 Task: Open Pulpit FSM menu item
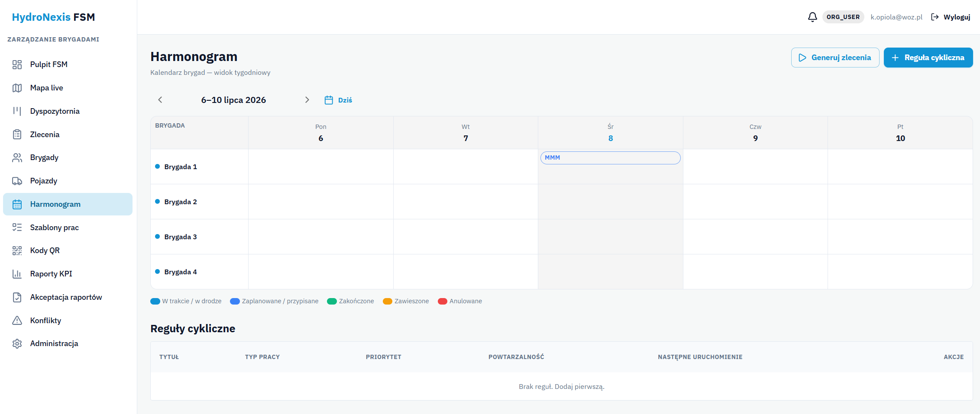click(68, 64)
